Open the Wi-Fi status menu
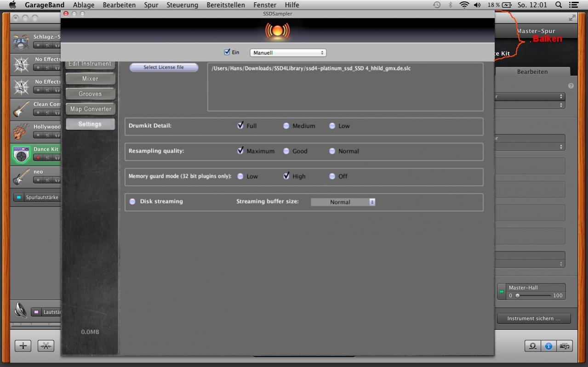 click(464, 5)
